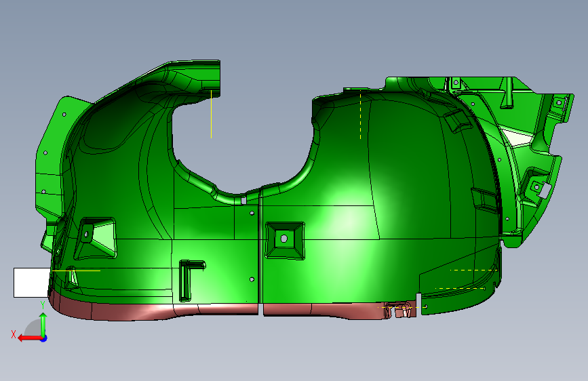Click the blue Z axis dot of triad

(44, 338)
